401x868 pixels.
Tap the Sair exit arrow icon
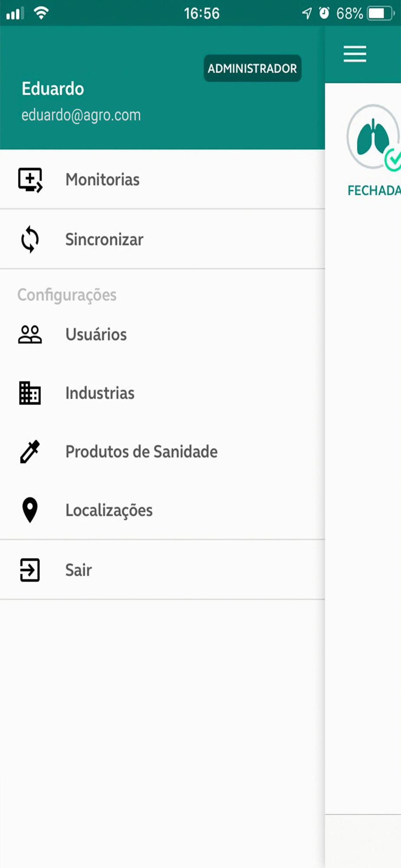pos(30,570)
